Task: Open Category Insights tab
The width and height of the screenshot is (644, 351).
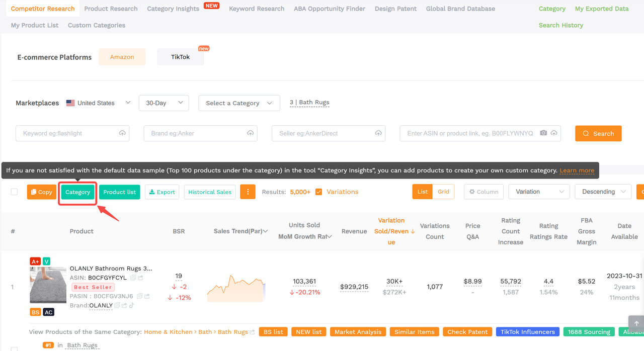Action: pos(173,9)
